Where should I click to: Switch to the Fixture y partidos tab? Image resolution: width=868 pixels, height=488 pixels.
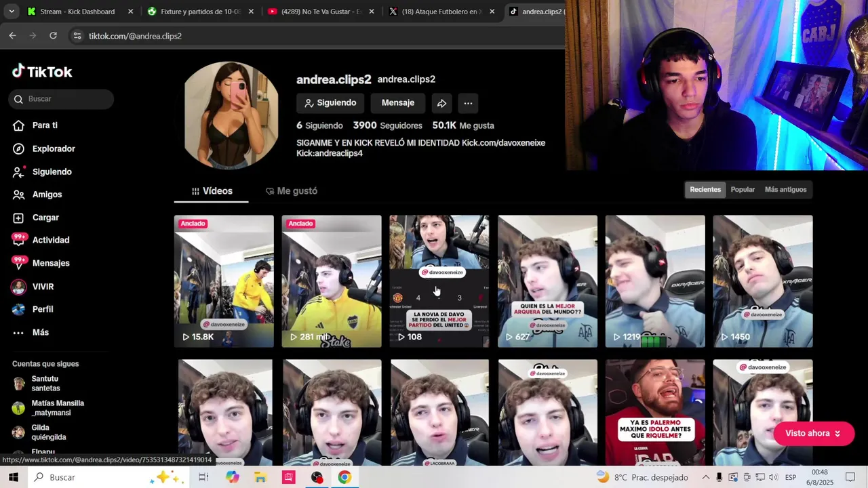199,12
